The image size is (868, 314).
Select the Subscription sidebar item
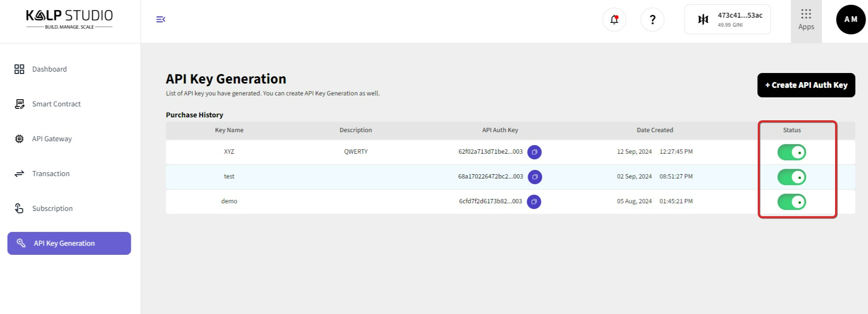pyautogui.click(x=52, y=209)
